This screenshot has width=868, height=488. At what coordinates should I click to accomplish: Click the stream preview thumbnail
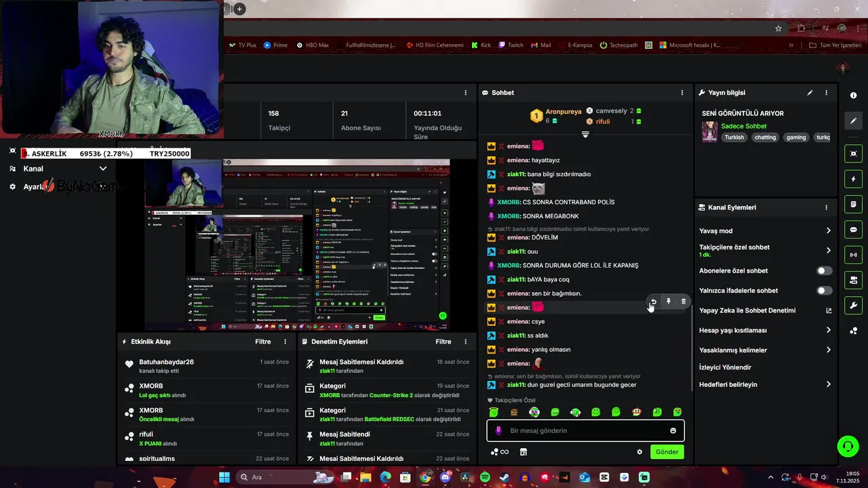[x=297, y=245]
